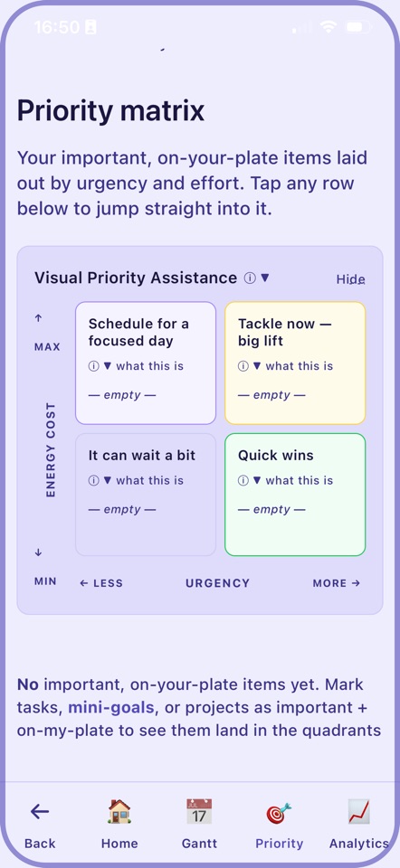Click info icon in Tackle now quadrant
400x868 pixels.
(243, 366)
